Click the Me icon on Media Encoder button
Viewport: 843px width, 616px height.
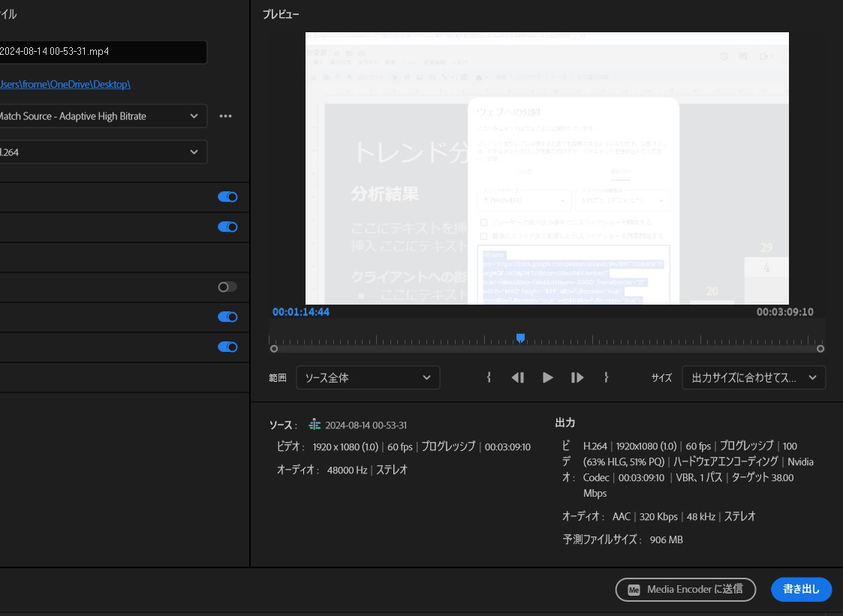pos(634,590)
